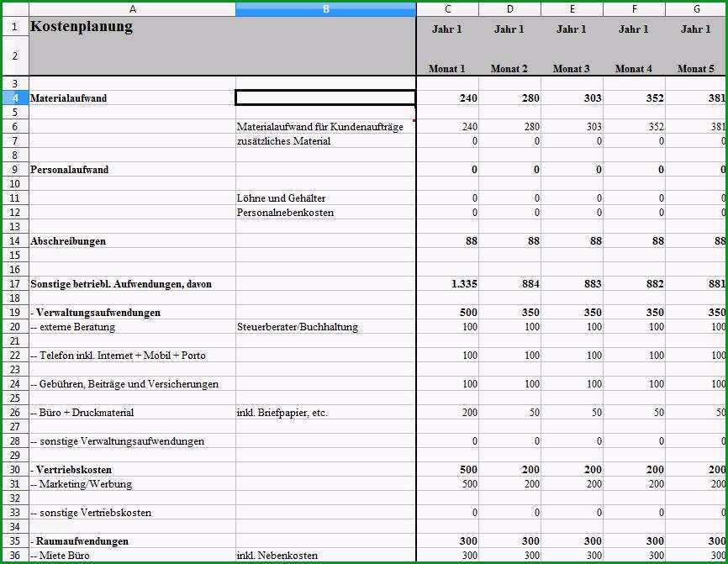Select externe Beratung Monat 4 value 100
The height and width of the screenshot is (564, 728).
634,327
